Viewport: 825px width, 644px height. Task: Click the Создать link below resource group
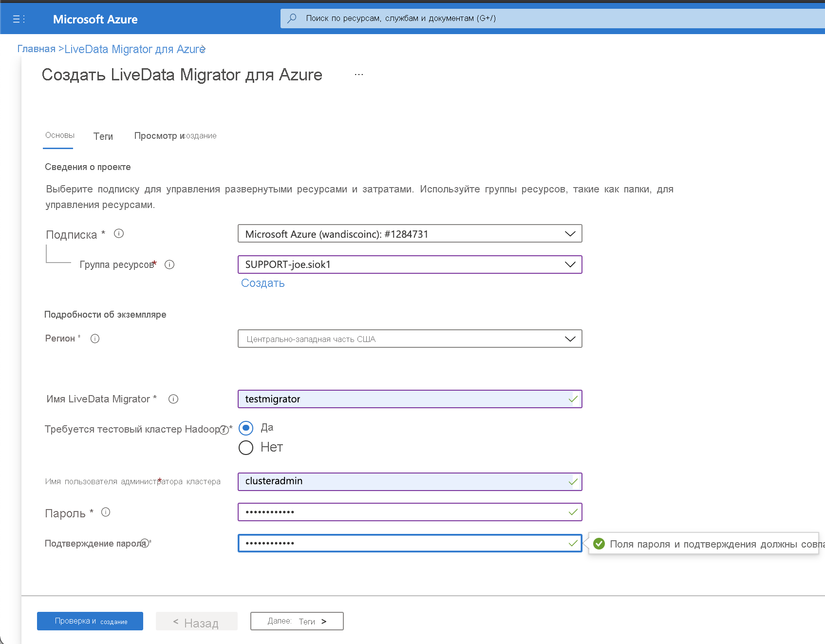[x=262, y=283]
